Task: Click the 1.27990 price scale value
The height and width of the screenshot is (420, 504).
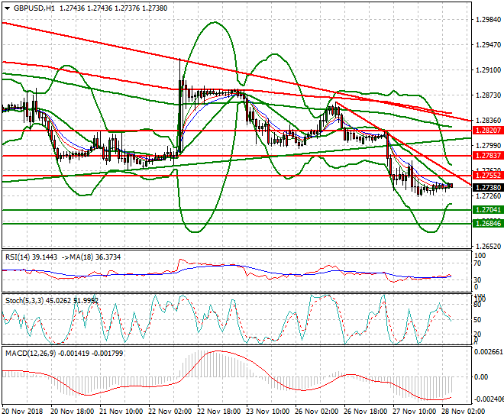Action: point(488,146)
